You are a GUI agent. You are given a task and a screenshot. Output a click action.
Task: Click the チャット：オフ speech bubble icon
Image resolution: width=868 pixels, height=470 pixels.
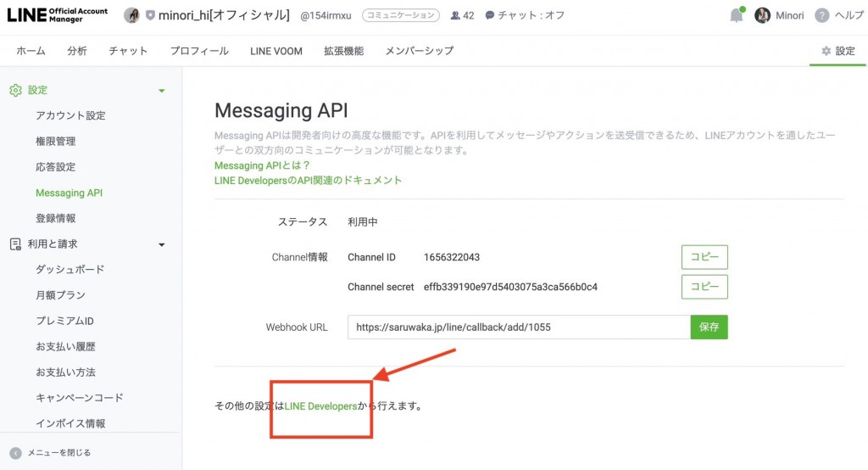pos(489,15)
